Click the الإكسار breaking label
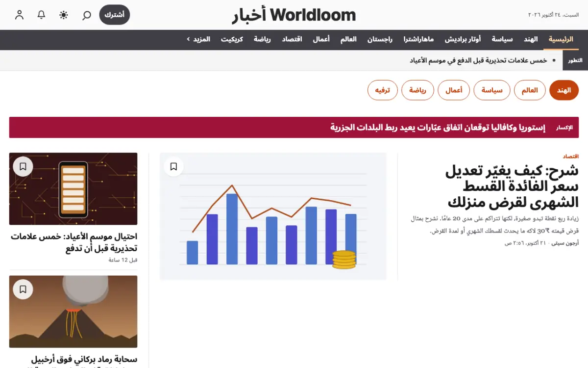 pyautogui.click(x=564, y=128)
